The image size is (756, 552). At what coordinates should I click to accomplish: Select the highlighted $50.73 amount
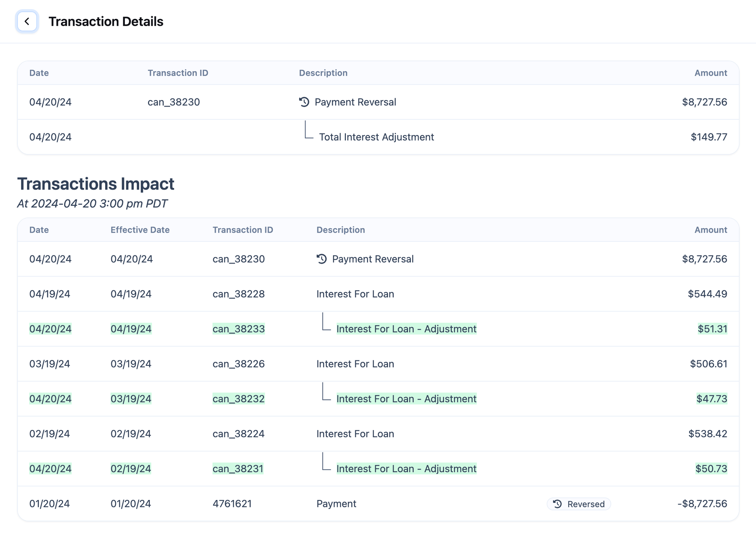click(x=711, y=469)
